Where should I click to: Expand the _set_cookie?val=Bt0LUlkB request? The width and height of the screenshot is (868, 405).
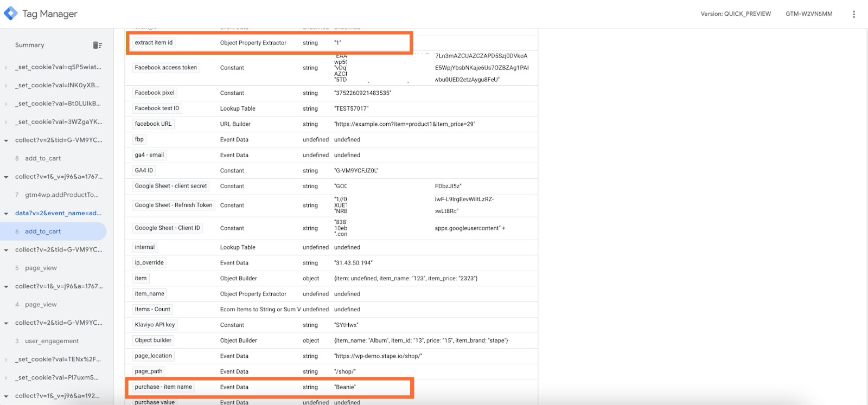coord(6,104)
